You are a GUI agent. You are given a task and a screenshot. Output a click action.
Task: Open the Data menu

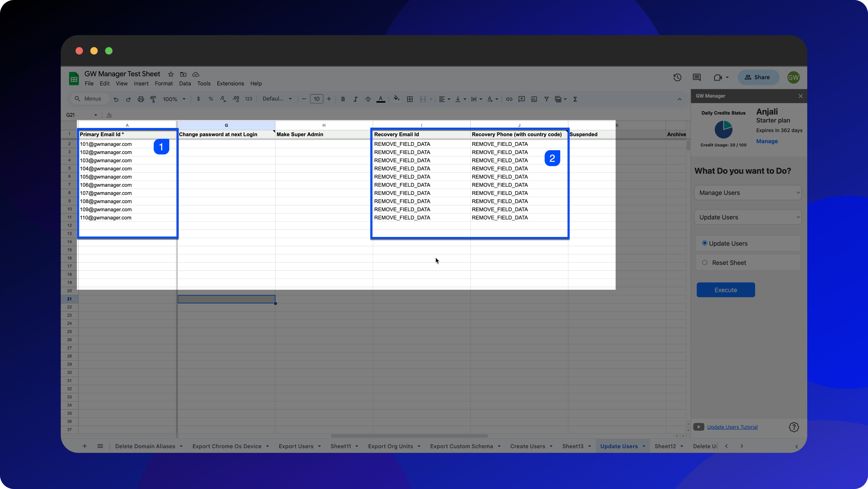[x=185, y=83]
